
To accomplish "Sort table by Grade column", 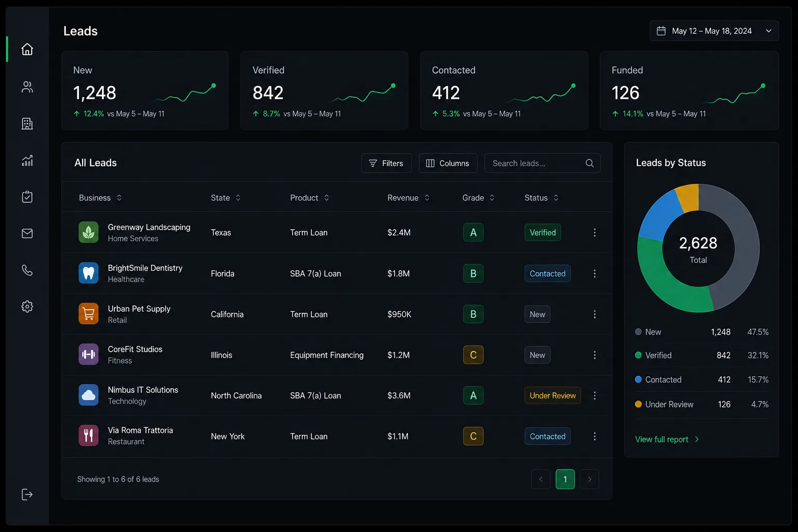I will point(478,198).
